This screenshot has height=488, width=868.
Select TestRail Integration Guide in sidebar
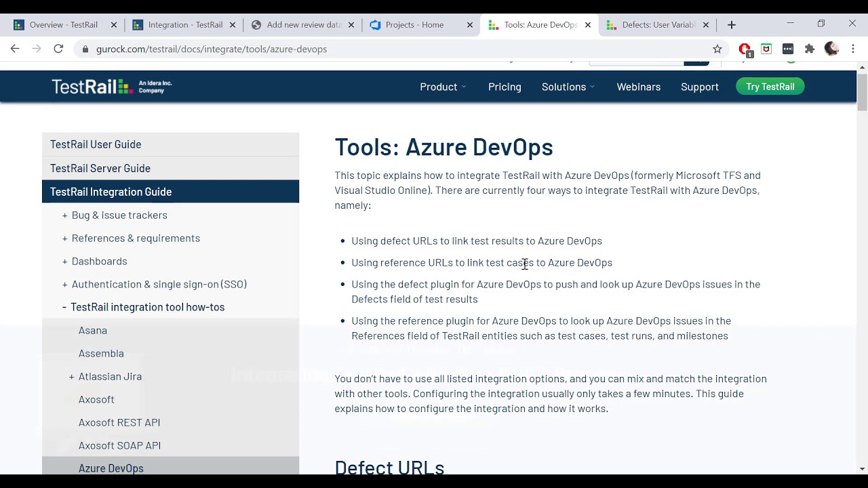(x=170, y=192)
